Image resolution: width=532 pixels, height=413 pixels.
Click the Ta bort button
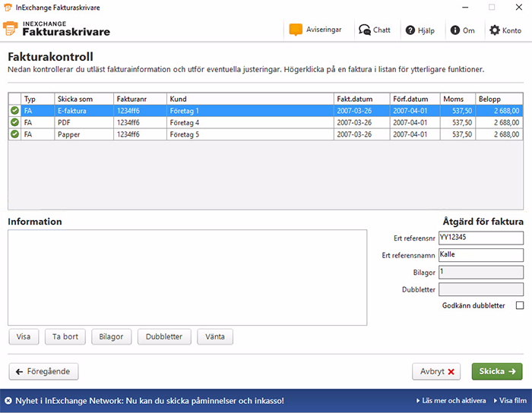(x=65, y=337)
